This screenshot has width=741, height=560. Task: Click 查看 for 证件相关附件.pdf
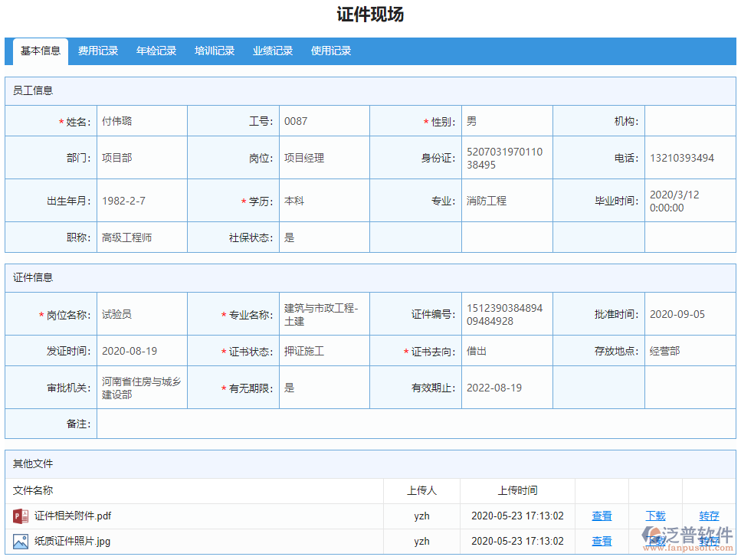[x=602, y=516]
